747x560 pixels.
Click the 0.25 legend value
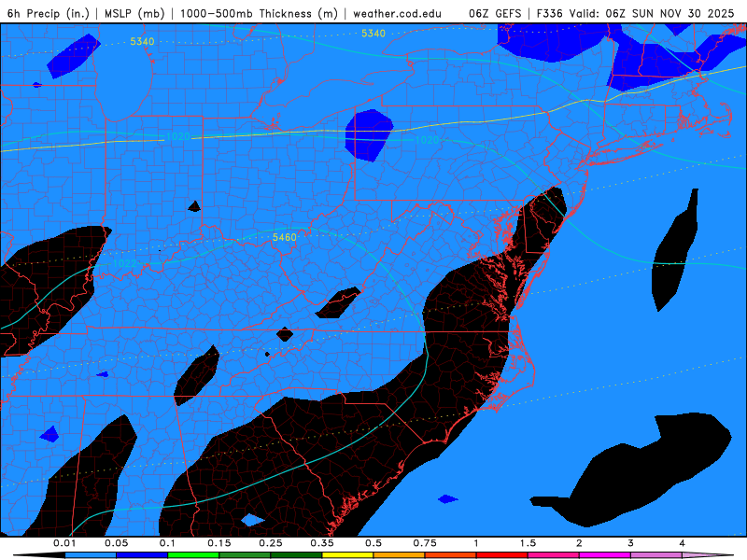(271, 543)
